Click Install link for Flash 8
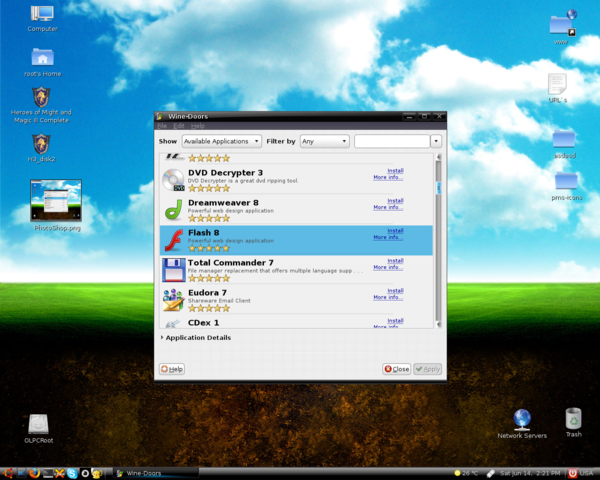The width and height of the screenshot is (600, 480). point(395,231)
